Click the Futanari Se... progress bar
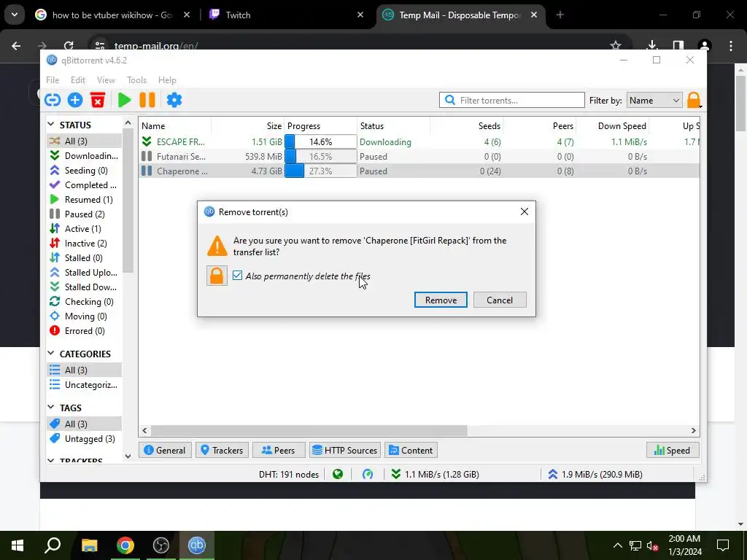 321,156
